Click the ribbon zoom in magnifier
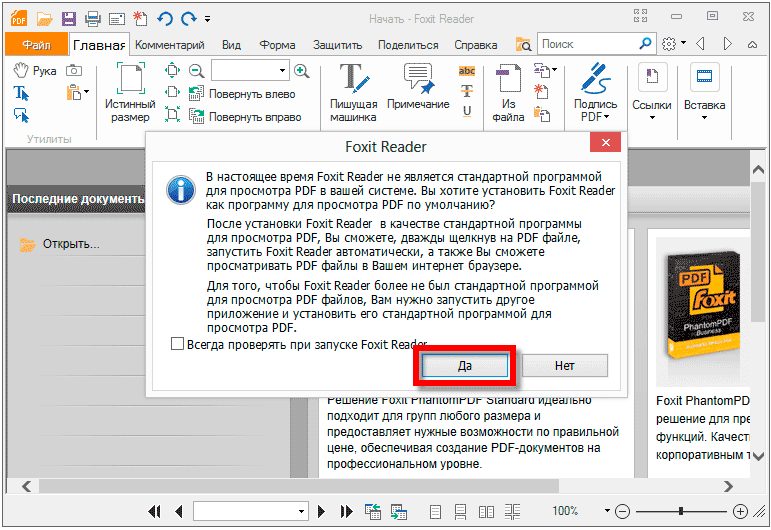Screen dimensions: 771x530 (x=301, y=71)
